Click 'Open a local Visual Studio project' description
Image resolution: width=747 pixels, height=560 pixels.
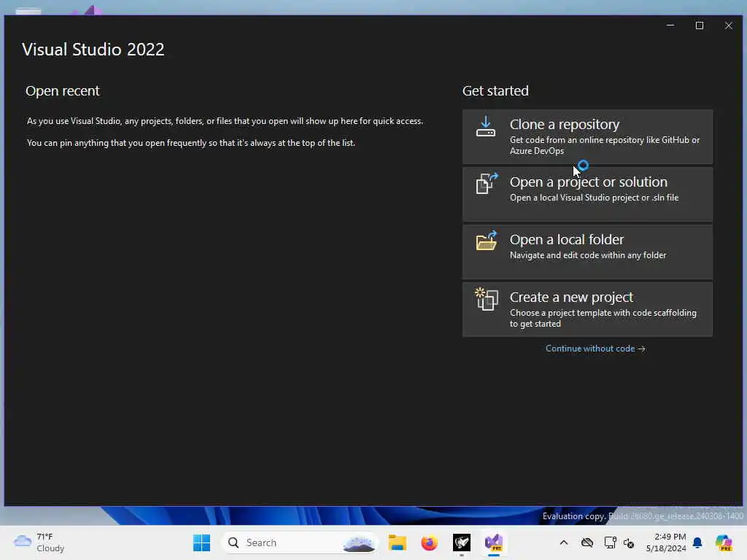[594, 198]
